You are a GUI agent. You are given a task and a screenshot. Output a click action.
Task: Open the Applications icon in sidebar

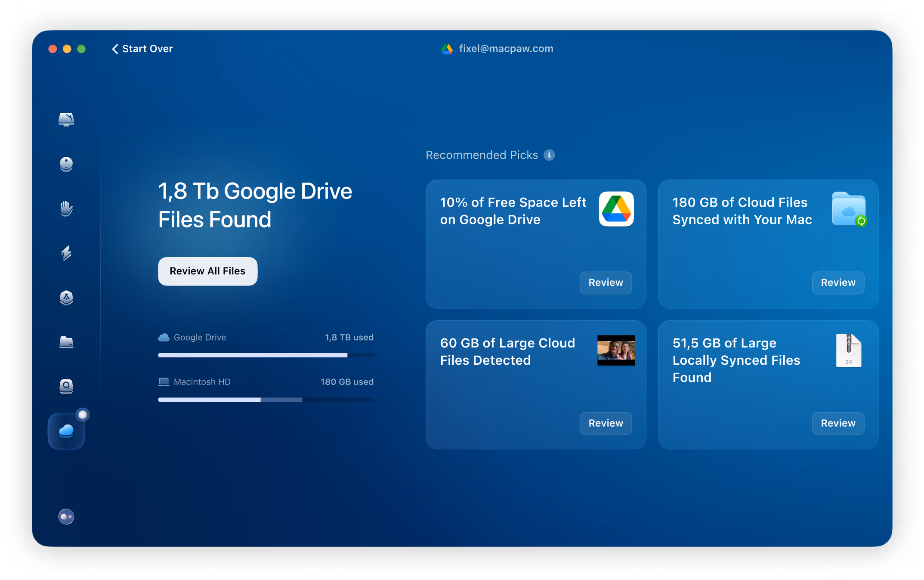[x=66, y=298]
